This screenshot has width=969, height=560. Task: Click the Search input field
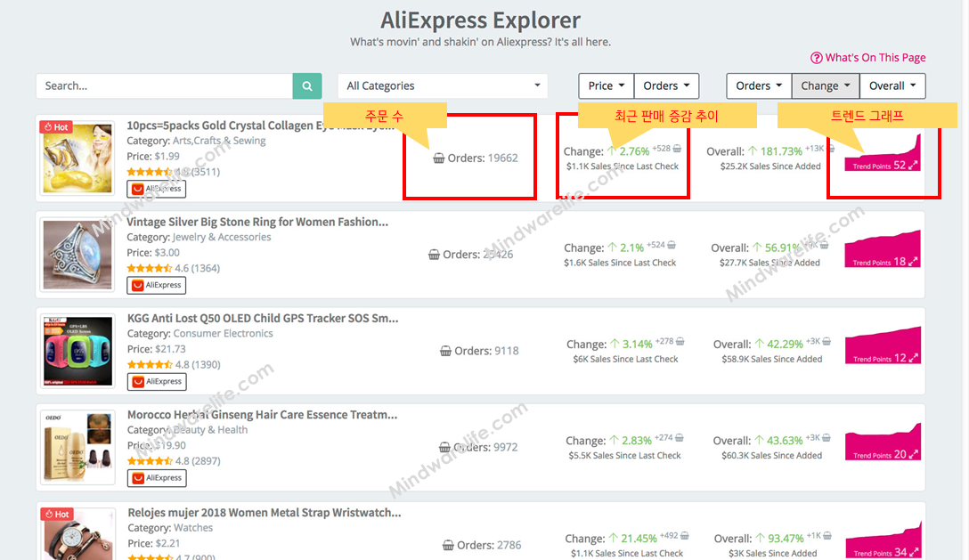[165, 86]
